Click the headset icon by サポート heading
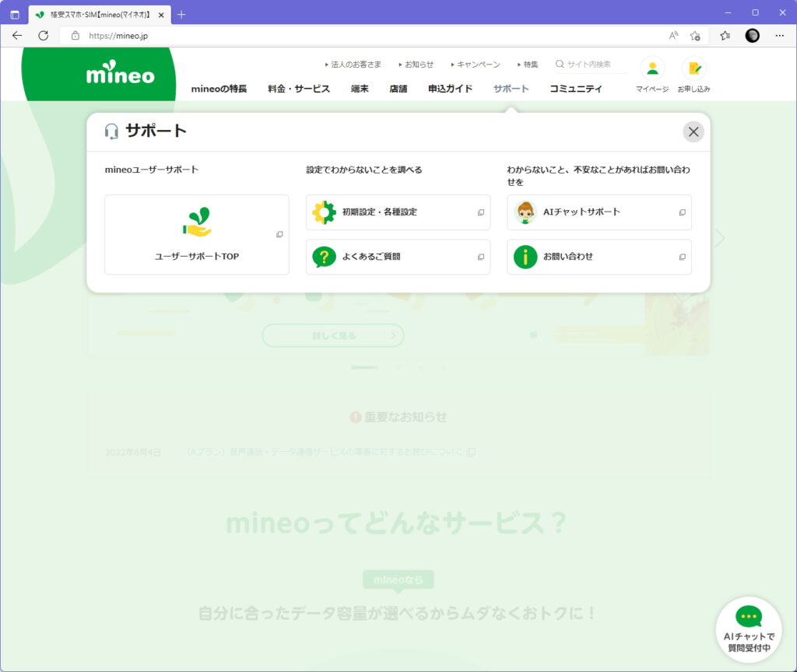 point(111,131)
